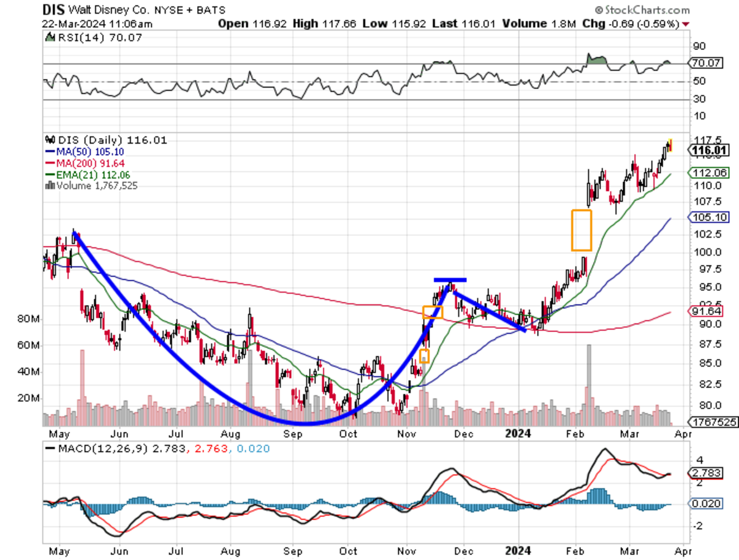The height and width of the screenshot is (560, 739).
Task: Click the volume bars icon in legend
Action: point(49,185)
